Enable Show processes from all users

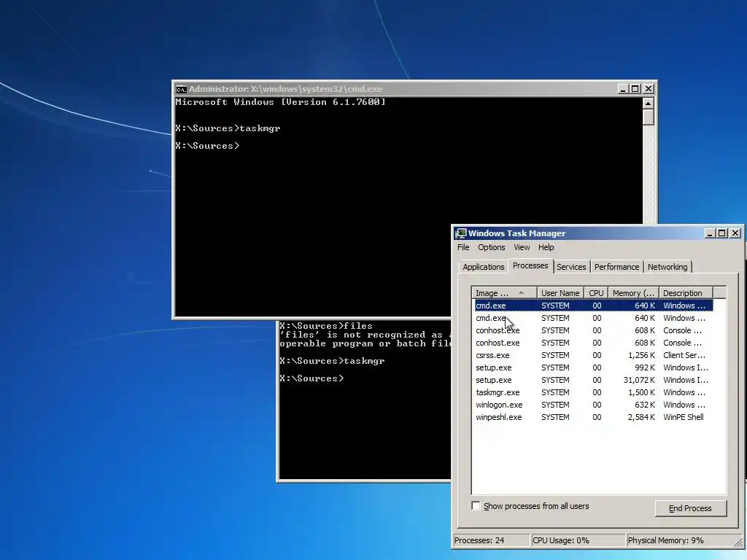476,506
